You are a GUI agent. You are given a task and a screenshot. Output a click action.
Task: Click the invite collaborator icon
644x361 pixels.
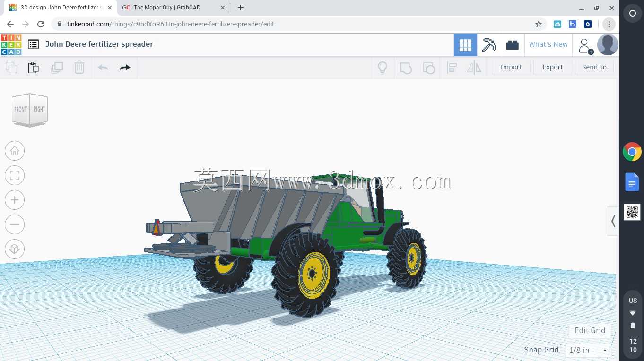585,45
